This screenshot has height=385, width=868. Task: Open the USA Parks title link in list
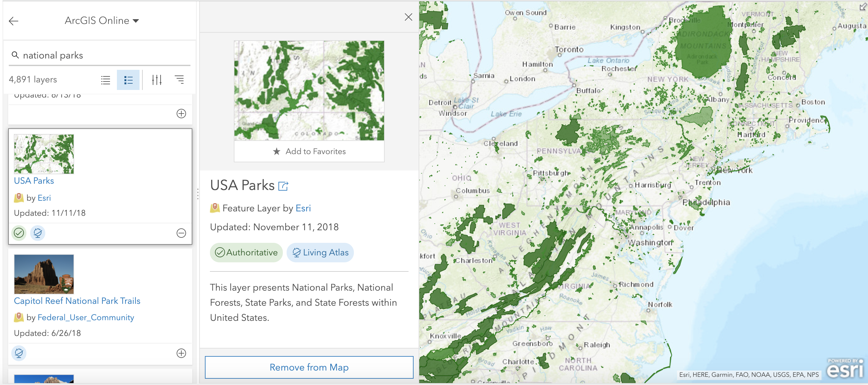pyautogui.click(x=34, y=181)
